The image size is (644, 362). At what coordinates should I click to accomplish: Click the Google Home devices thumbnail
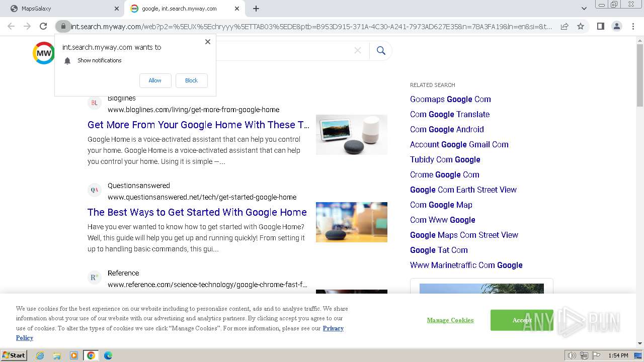point(352,135)
